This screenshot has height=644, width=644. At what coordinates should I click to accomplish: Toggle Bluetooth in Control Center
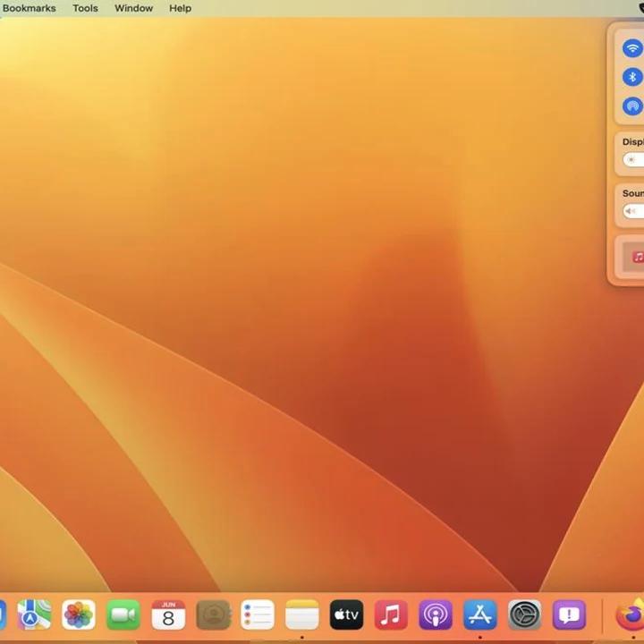[x=632, y=77]
